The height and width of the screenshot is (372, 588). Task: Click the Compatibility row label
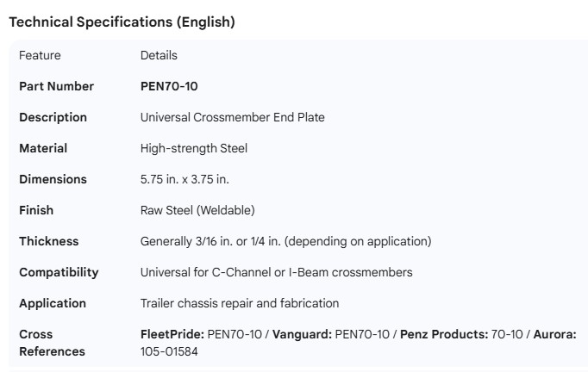pos(59,272)
